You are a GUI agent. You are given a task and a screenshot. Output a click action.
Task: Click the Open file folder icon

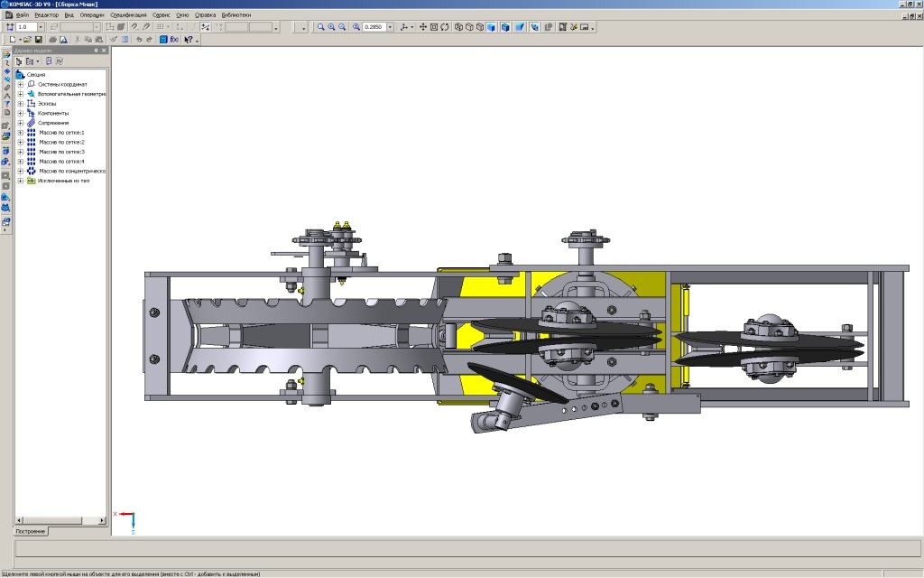(28, 40)
